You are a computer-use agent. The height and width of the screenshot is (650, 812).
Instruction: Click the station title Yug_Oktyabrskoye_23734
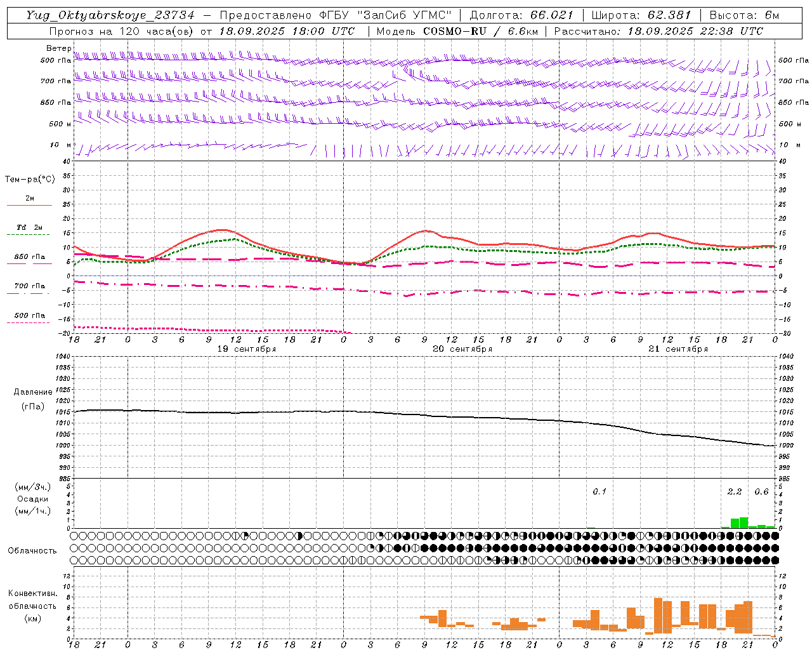tap(110, 15)
